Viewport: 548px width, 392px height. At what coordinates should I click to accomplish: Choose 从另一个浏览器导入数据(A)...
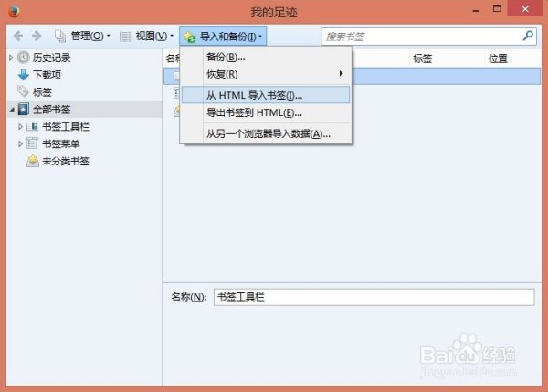click(266, 134)
